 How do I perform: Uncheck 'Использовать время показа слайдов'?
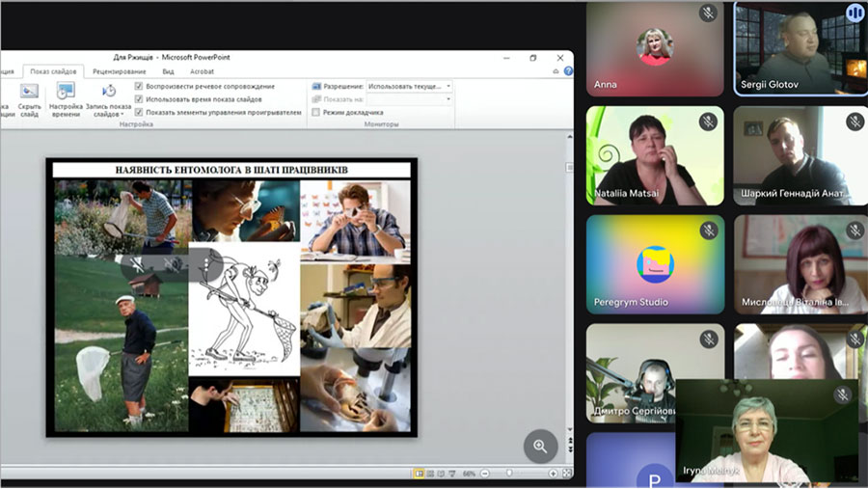pyautogui.click(x=140, y=99)
